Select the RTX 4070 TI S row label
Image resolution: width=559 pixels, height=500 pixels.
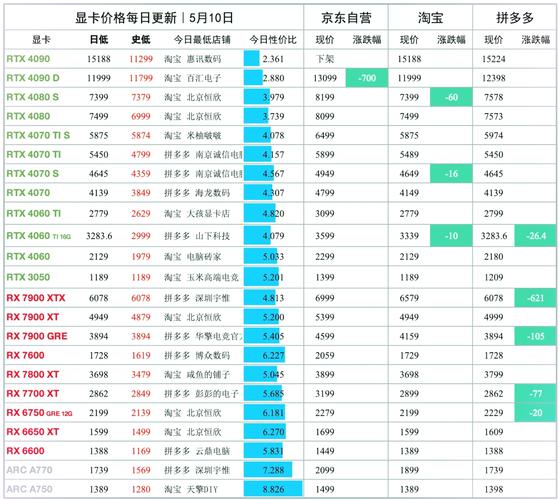tap(38, 135)
